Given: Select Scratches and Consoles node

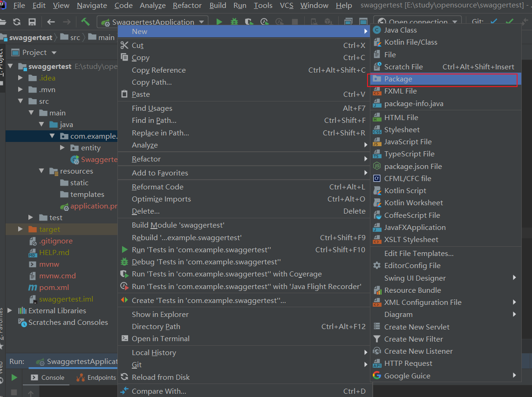Looking at the screenshot, I should [x=68, y=323].
